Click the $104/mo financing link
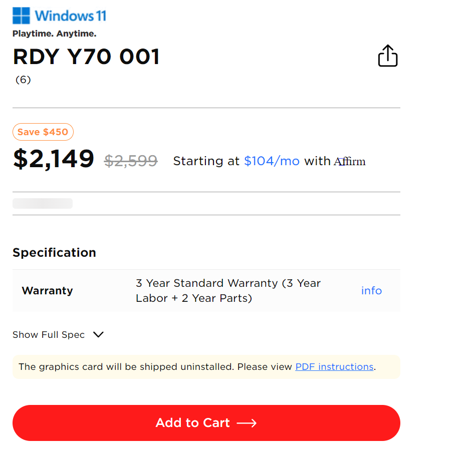 tap(272, 161)
